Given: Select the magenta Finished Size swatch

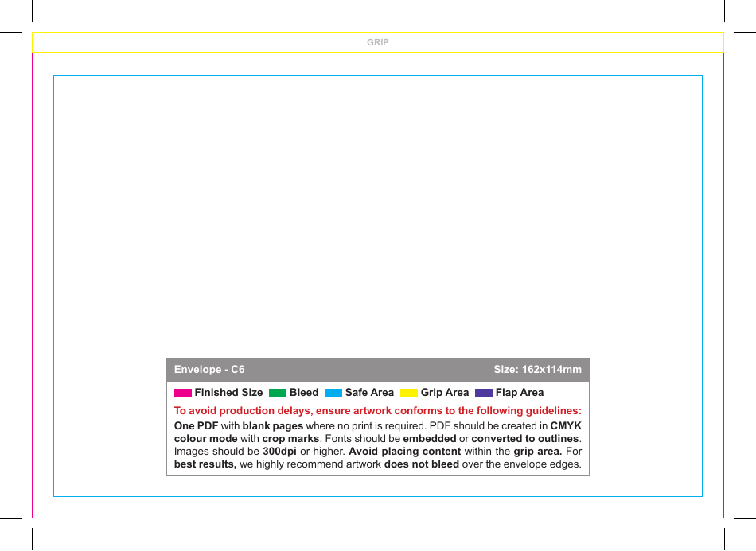Looking at the screenshot, I should [x=181, y=392].
